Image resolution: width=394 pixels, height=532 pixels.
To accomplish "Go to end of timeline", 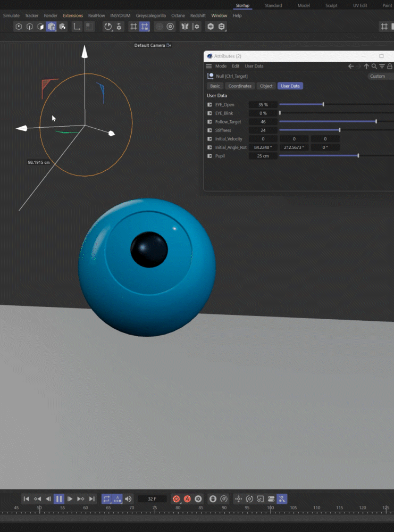I will 92,499.
